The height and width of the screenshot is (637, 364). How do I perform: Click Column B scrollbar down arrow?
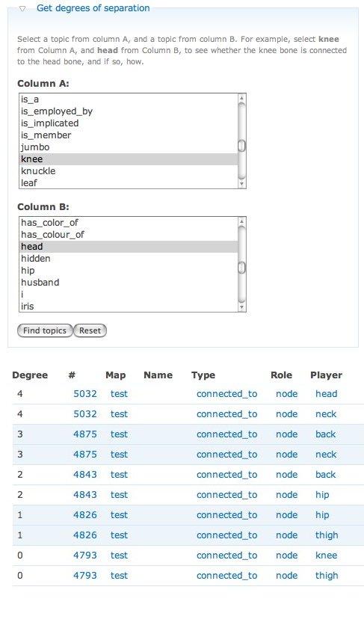click(241, 307)
